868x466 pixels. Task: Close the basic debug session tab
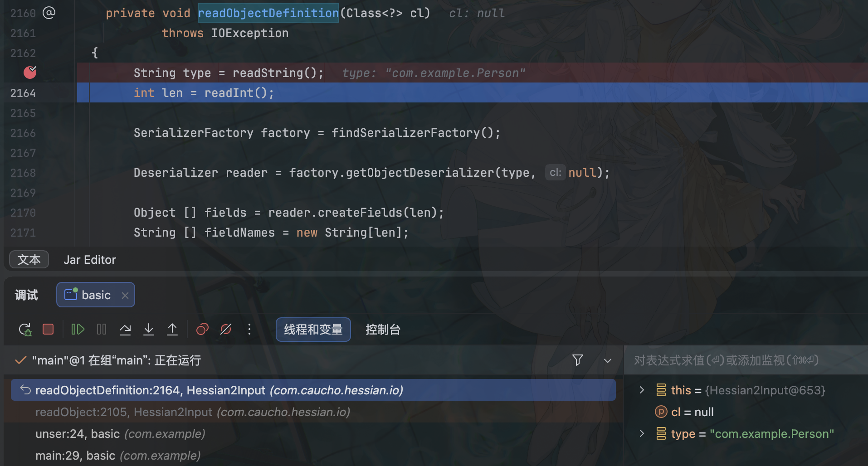125,296
